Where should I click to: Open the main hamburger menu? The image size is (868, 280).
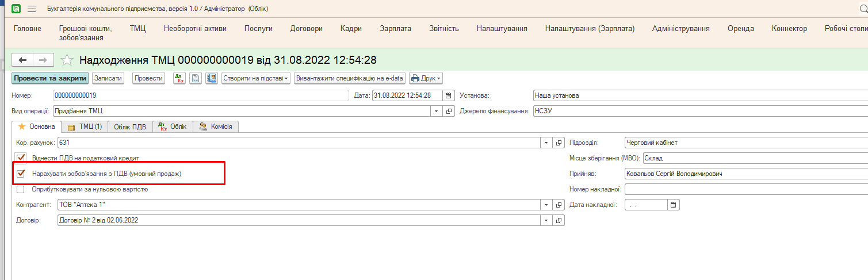[32, 9]
